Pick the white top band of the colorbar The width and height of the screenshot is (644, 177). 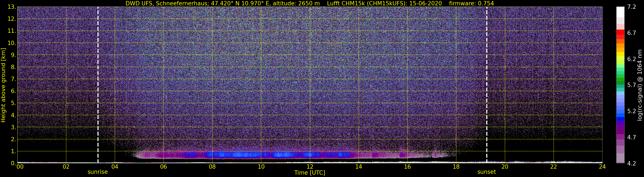(x=620, y=12)
